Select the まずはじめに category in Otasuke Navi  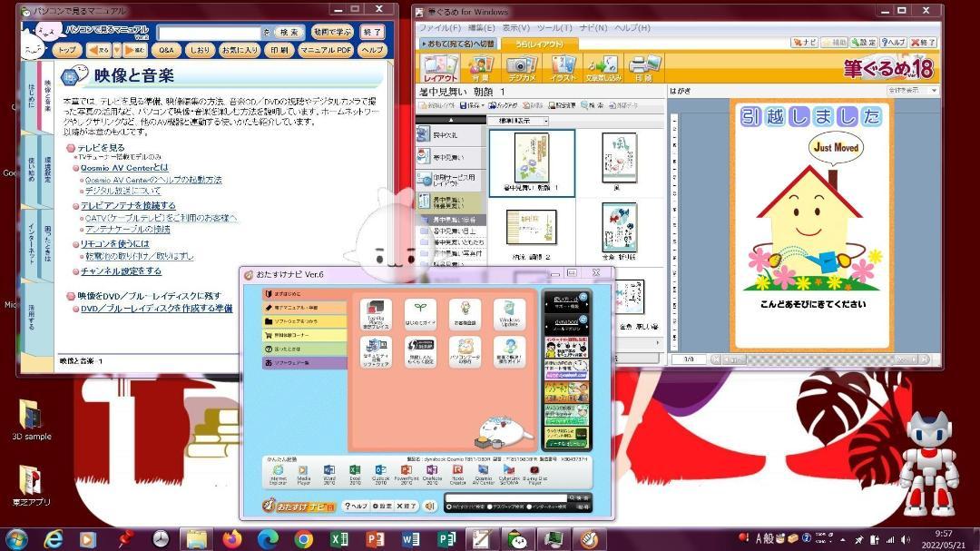click(x=304, y=294)
